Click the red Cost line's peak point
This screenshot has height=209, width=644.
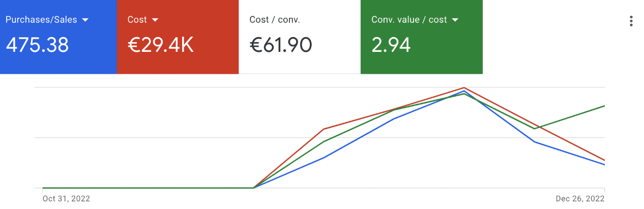tap(464, 87)
